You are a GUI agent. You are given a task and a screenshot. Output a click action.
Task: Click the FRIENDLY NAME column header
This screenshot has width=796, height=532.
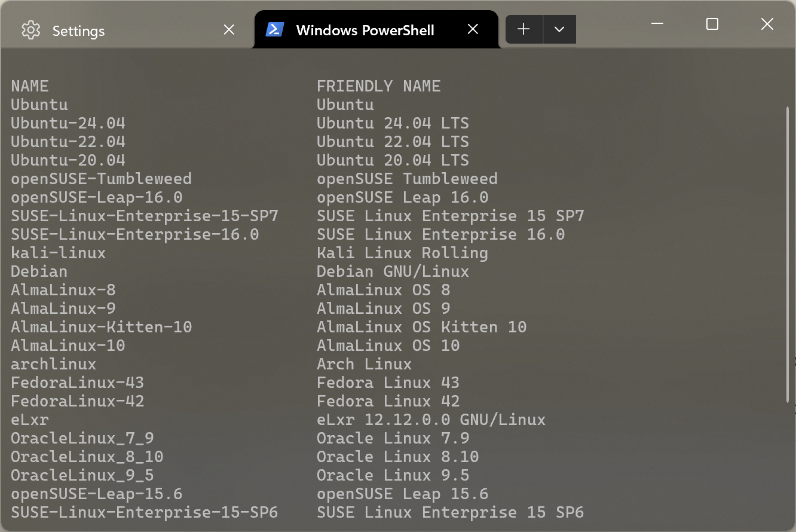[x=379, y=86]
